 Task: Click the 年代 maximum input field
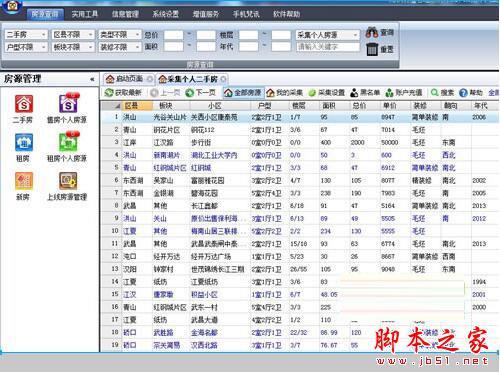(x=281, y=47)
